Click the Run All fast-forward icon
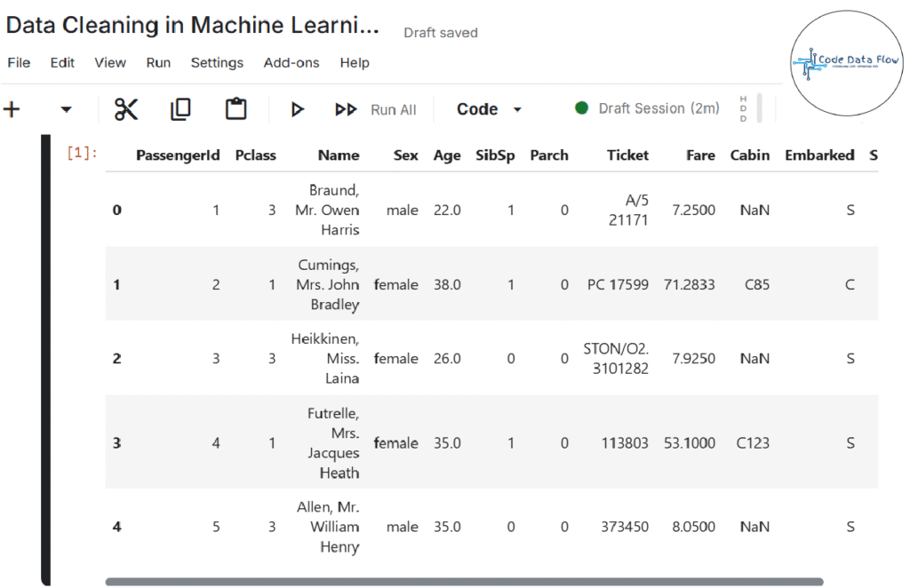 (x=346, y=109)
